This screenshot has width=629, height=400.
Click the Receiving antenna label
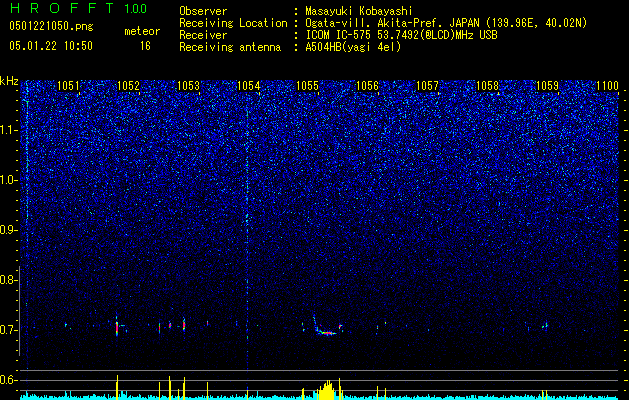point(230,47)
